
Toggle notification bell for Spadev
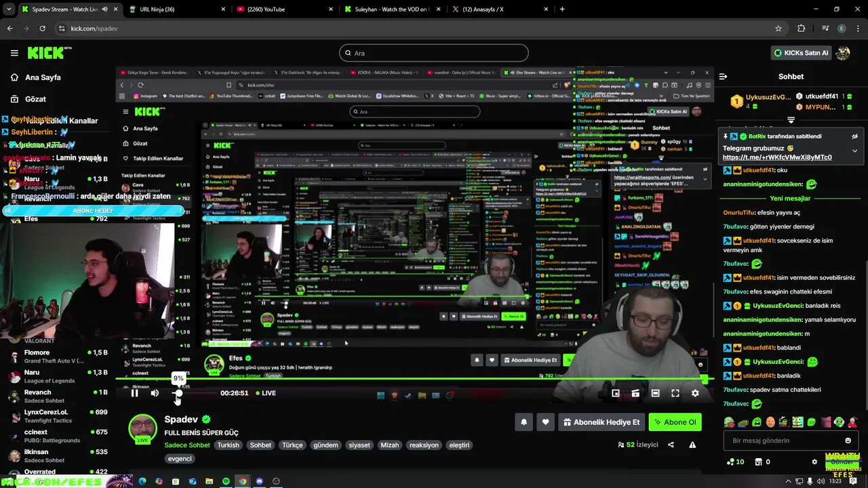coord(524,422)
